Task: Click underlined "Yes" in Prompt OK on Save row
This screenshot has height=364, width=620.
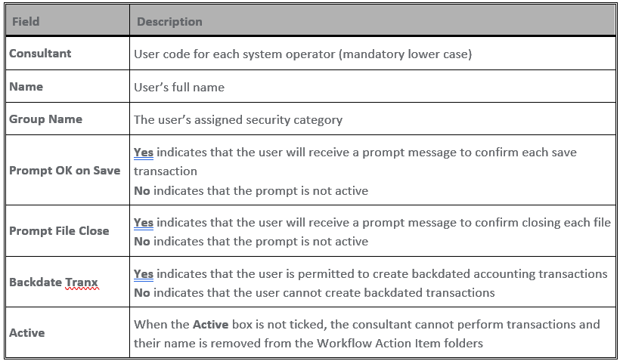Action: click(143, 153)
